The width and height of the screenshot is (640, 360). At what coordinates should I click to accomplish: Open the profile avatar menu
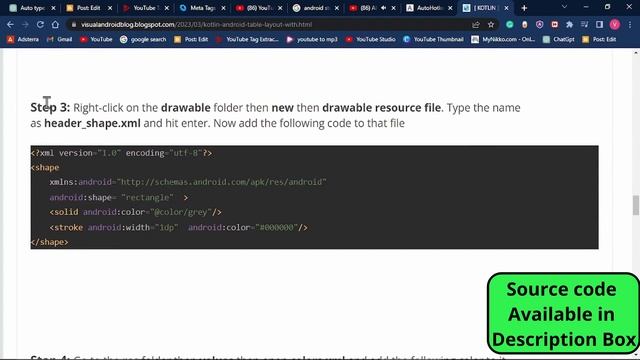[x=615, y=24]
